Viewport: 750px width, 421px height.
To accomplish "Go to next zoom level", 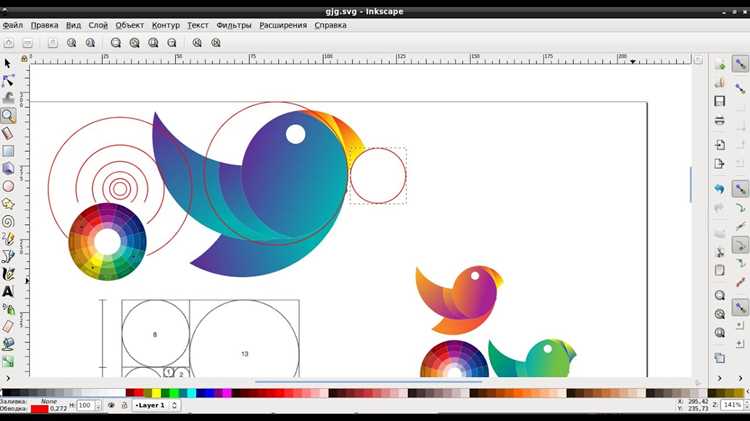I will pos(216,43).
